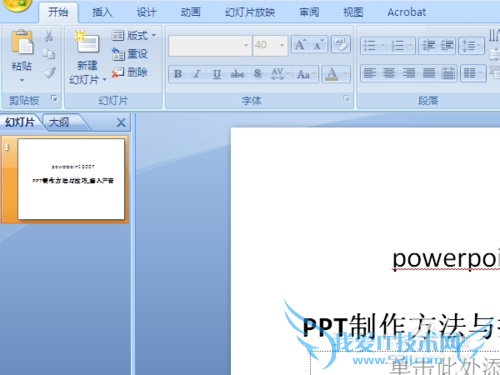Open the clipboard pane launcher
This screenshot has width=500, height=375.
click(54, 98)
